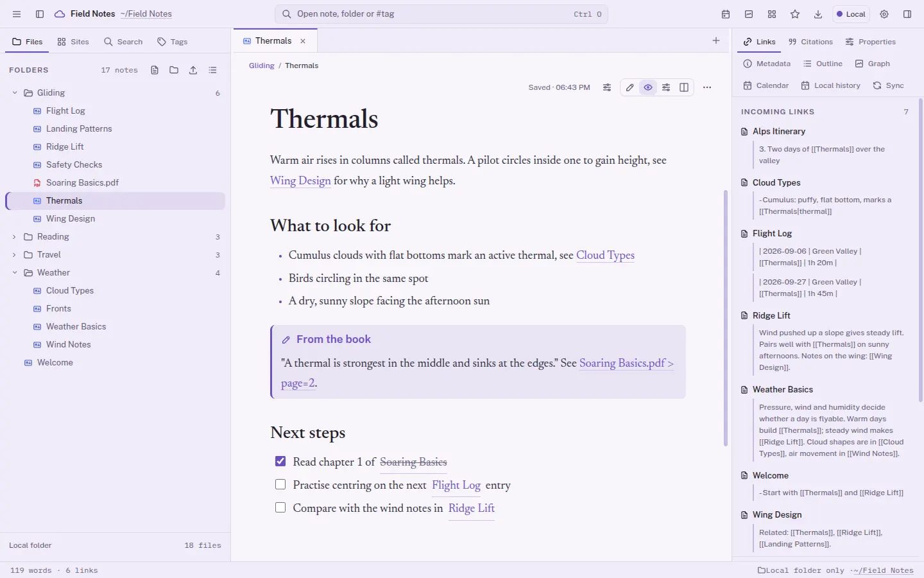Toggle preview mode eye icon
Screen dimensions: 924x578
click(648, 87)
